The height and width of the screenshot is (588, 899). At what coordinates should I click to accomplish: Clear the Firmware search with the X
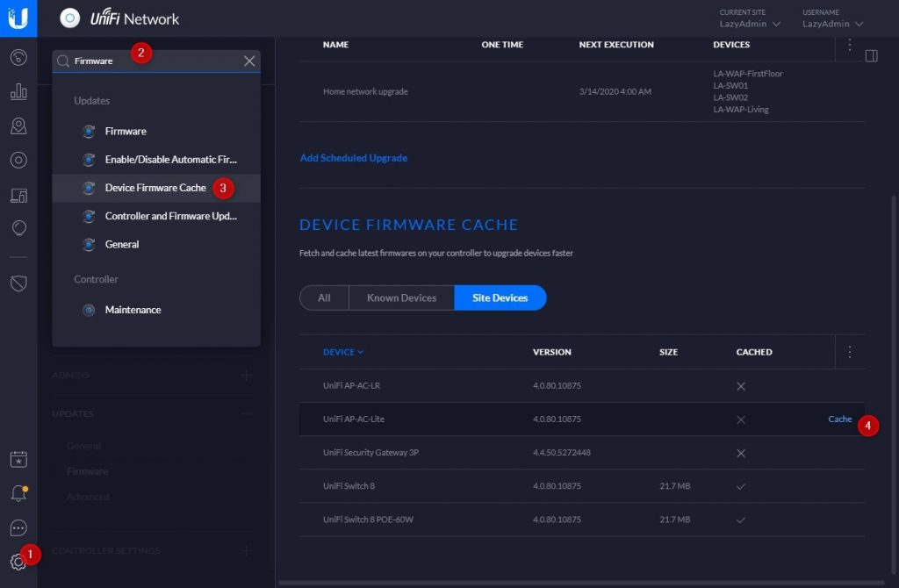249,61
